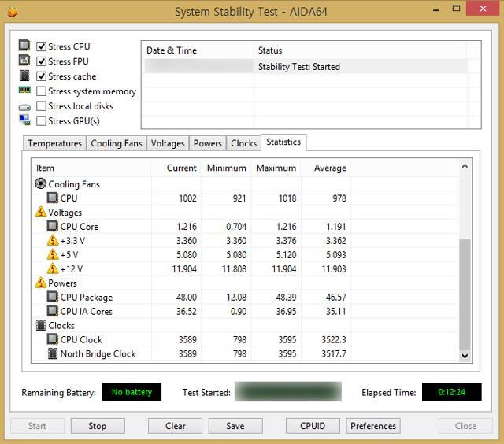Open the Powers tab
Image resolution: width=504 pixels, height=444 pixels.
(x=208, y=143)
